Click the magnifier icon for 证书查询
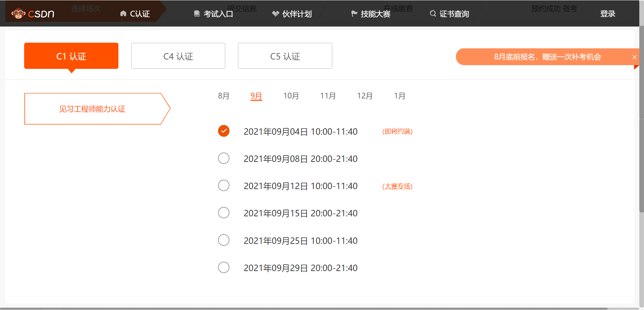Viewport: 644px width, 310px height. [x=433, y=13]
